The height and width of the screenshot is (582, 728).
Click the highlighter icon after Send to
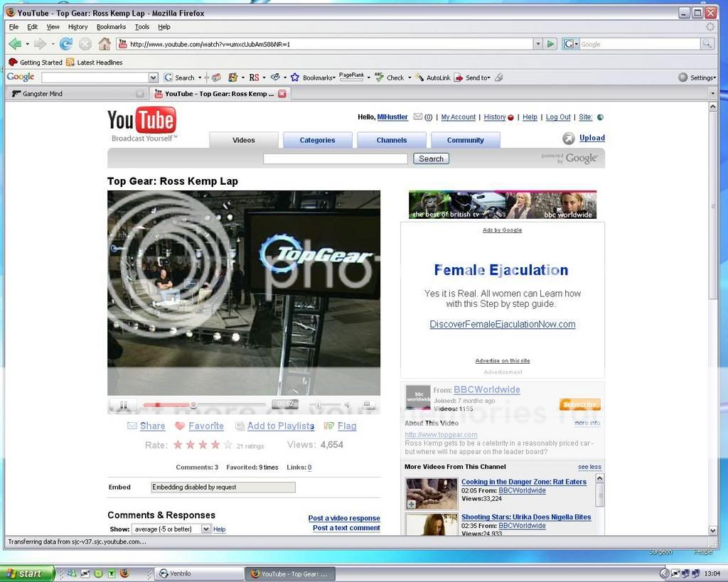point(499,77)
